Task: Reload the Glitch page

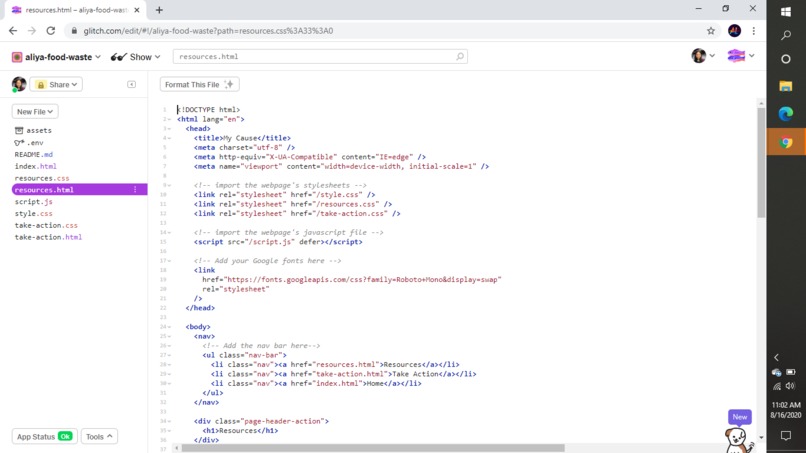Action: (50, 31)
